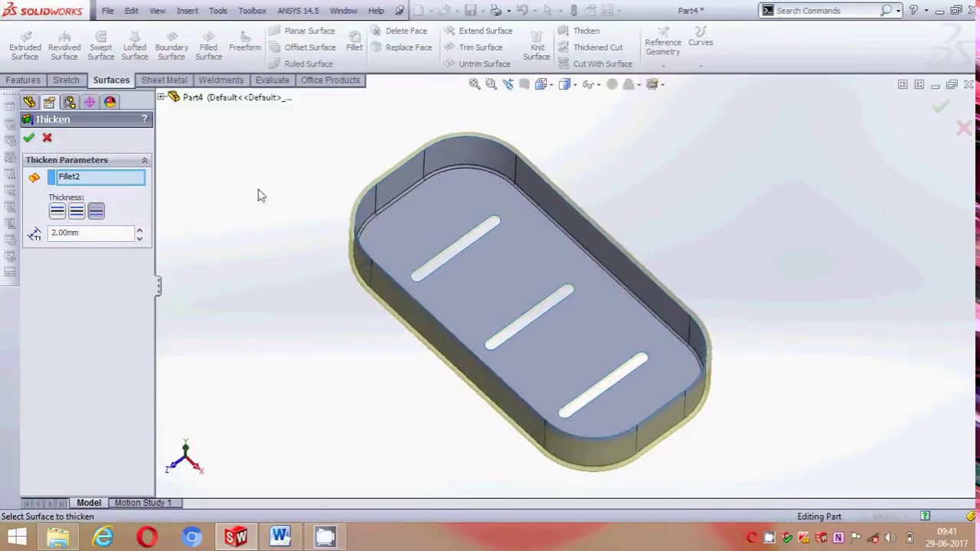
Task: Increase thickness with the up arrow
Action: click(x=139, y=229)
